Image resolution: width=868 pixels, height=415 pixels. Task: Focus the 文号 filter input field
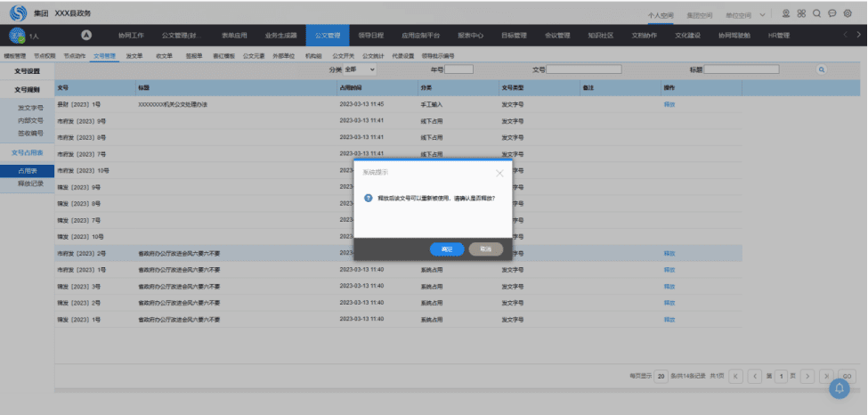click(x=584, y=69)
